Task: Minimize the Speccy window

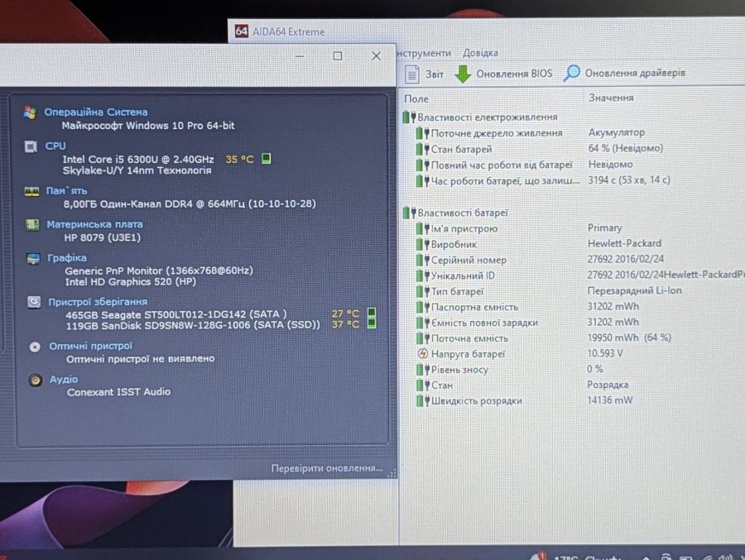Action: [x=300, y=56]
